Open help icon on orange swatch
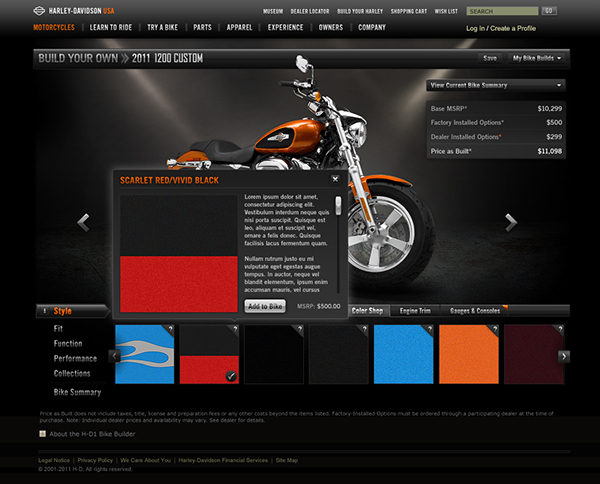Image resolution: width=600 pixels, height=484 pixels. click(x=495, y=329)
